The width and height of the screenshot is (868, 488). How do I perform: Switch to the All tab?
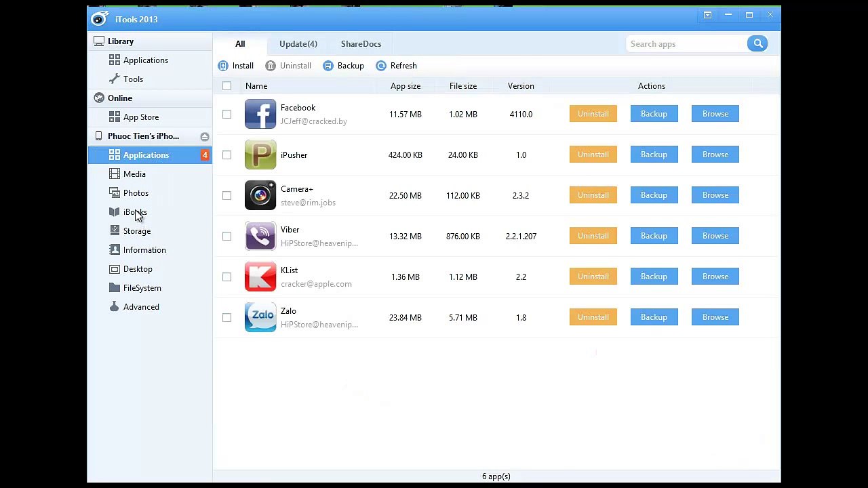click(240, 44)
